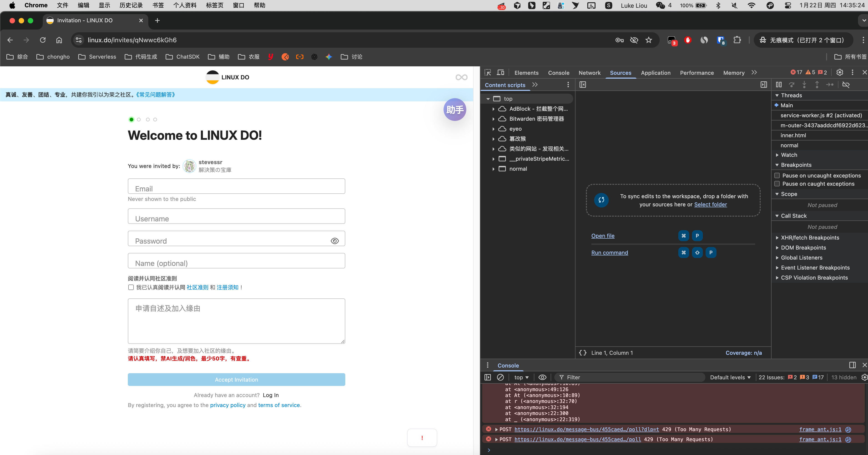Toggle the device toolbar icon
The image size is (868, 455).
tap(501, 72)
